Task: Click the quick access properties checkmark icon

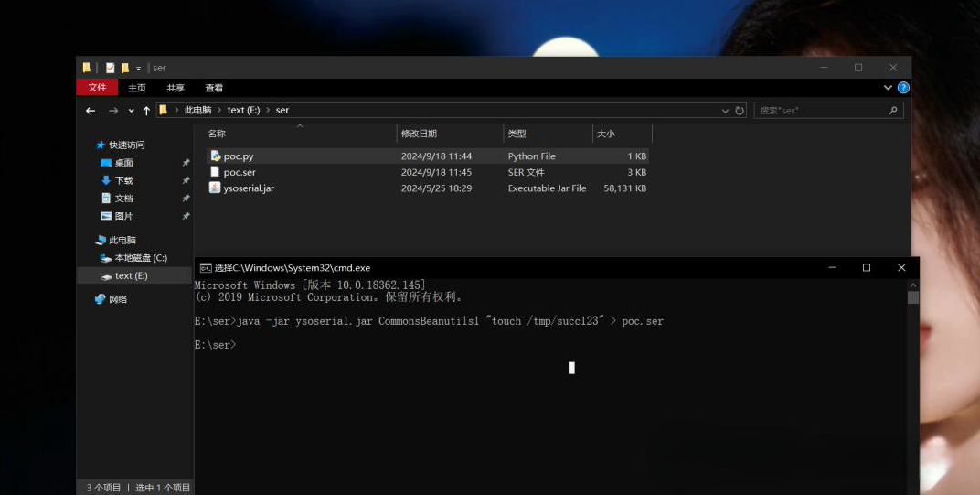Action: (111, 68)
